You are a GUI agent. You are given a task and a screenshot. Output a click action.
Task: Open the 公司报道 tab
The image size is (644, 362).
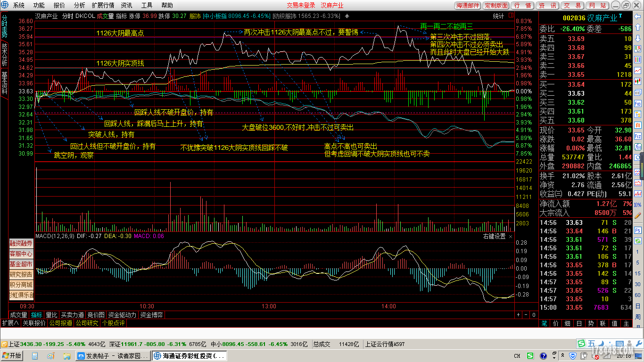pos(60,323)
